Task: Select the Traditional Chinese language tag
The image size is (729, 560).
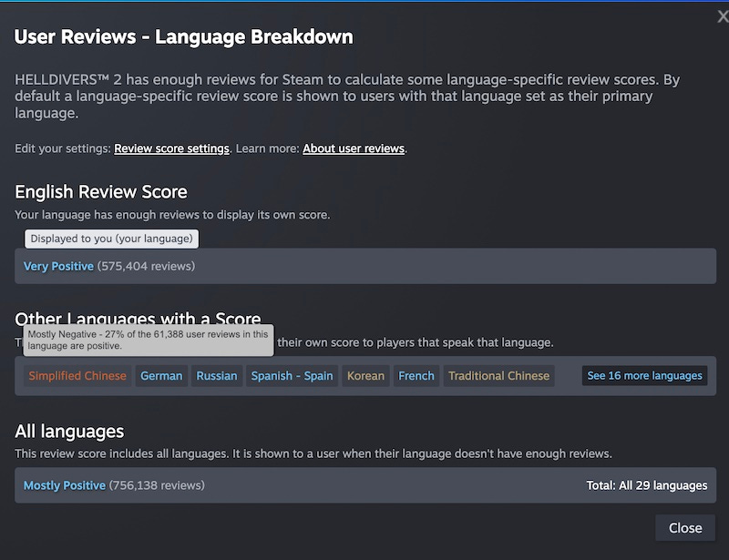Action: (x=498, y=376)
